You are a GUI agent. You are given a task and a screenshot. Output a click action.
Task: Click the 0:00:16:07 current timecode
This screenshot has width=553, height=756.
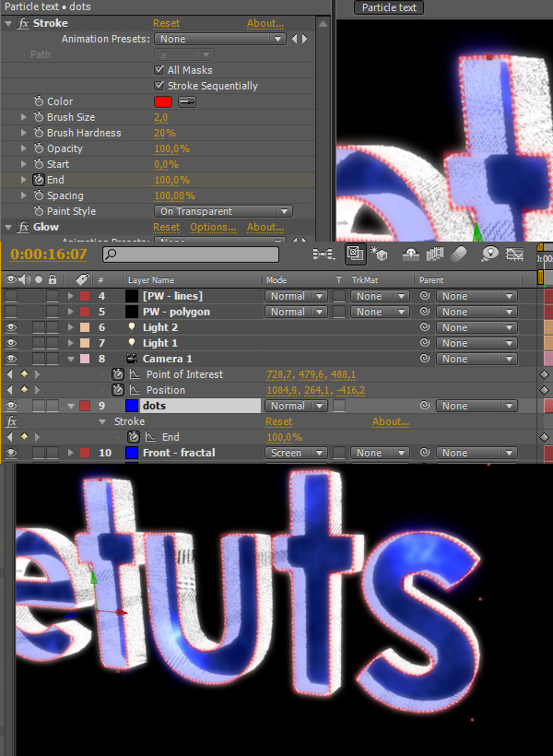point(49,254)
